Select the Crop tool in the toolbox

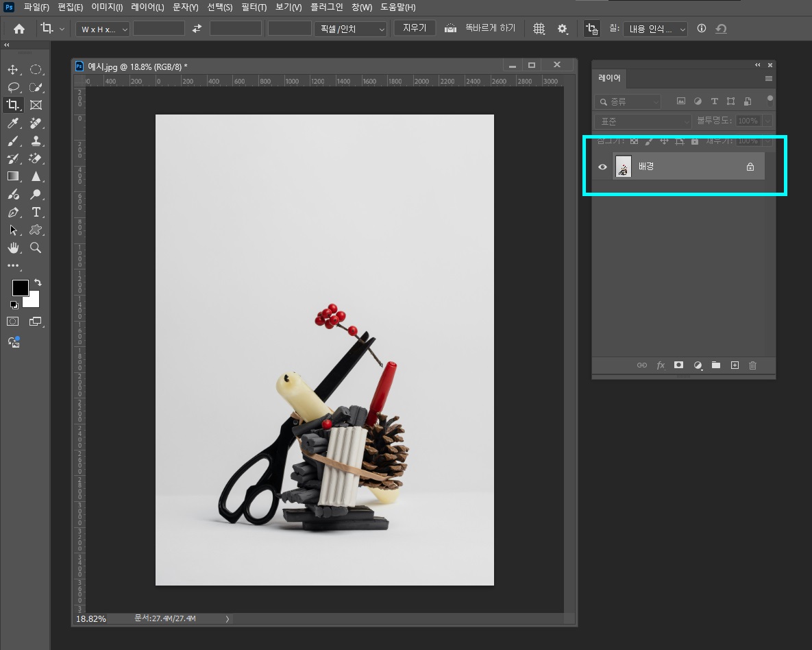click(13, 105)
